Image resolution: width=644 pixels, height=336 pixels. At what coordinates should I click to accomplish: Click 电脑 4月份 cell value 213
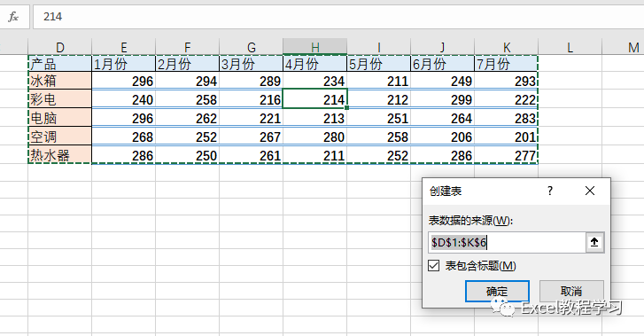pyautogui.click(x=315, y=118)
